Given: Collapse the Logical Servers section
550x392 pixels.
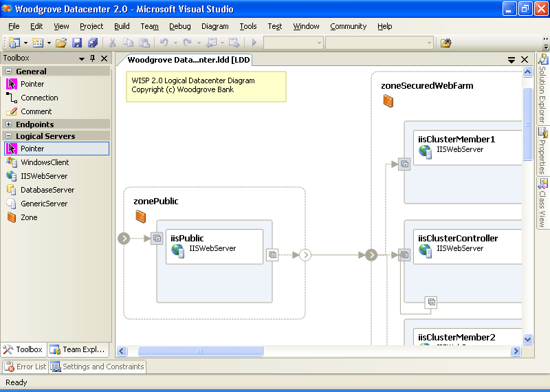Looking at the screenshot, I should point(9,136).
